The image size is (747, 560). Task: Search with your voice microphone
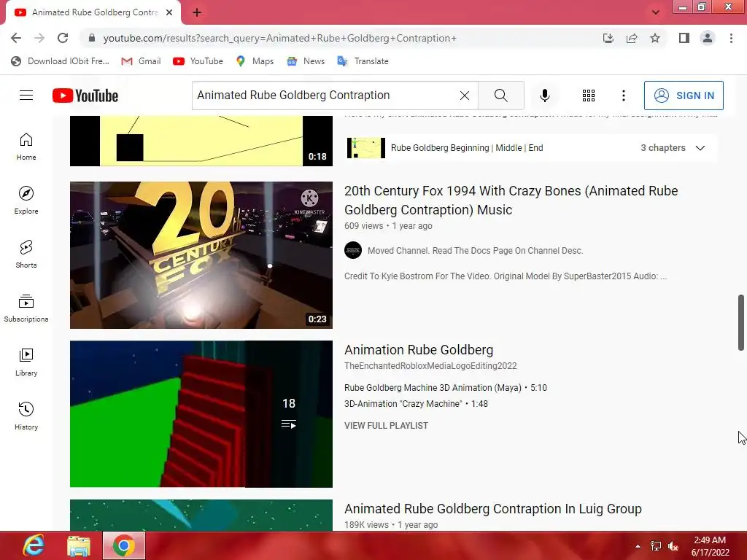coord(544,96)
